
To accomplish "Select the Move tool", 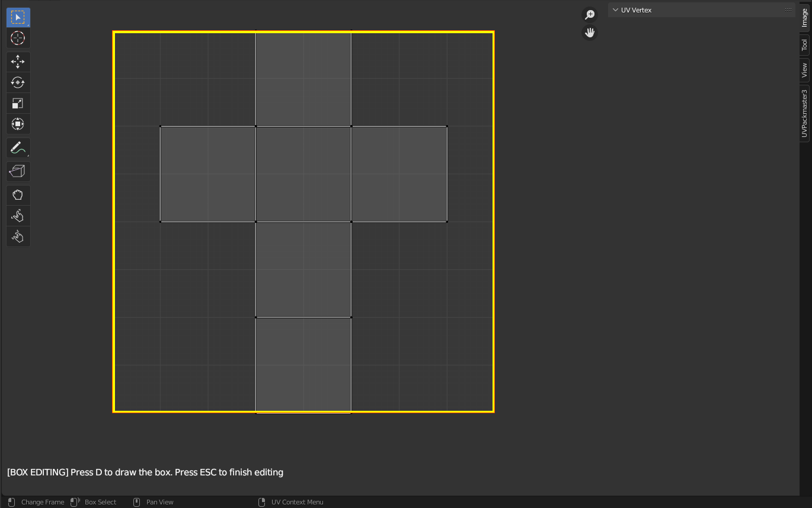I will (18, 61).
